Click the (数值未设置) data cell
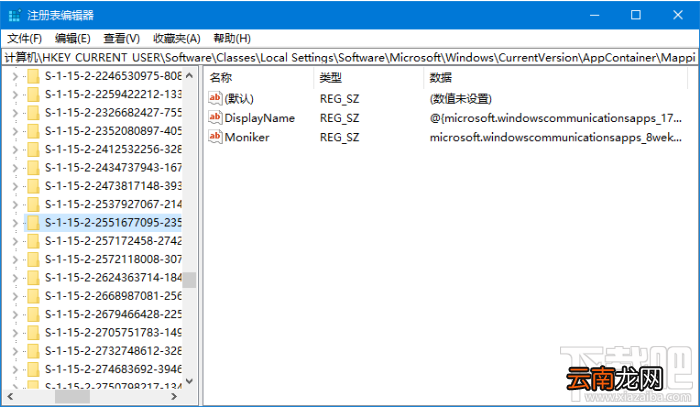Image resolution: width=700 pixels, height=407 pixels. click(460, 99)
